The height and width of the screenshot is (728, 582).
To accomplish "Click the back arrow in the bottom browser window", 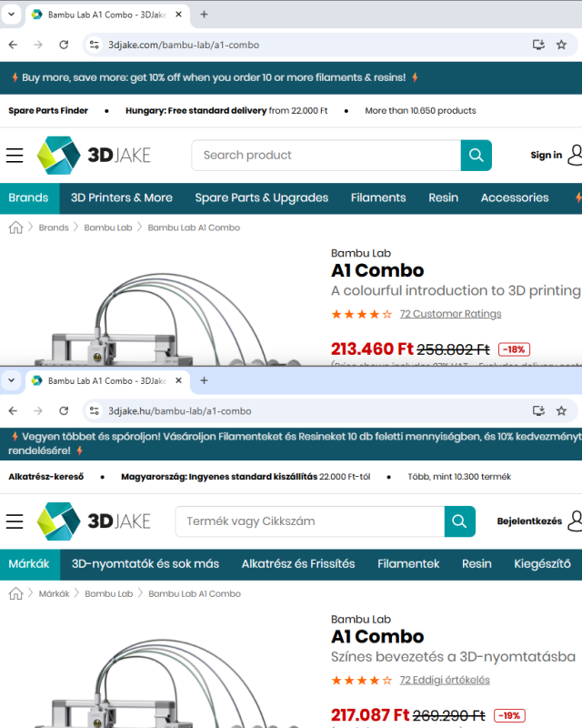I will tap(13, 411).
